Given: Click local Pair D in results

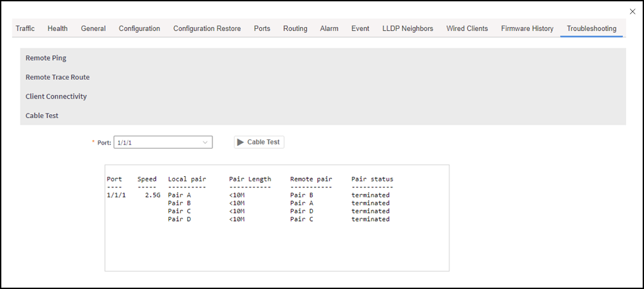Looking at the screenshot, I should [179, 219].
